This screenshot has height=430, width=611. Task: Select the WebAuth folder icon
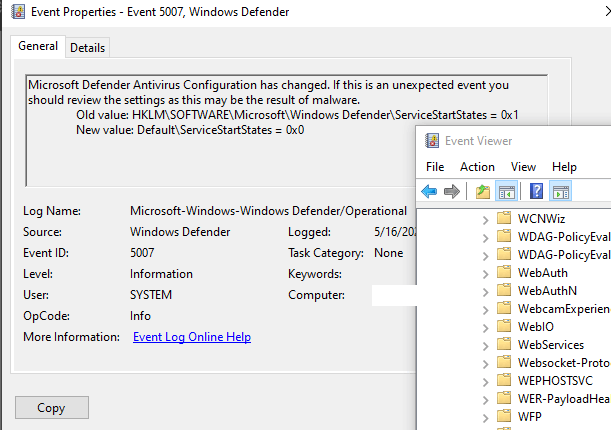(x=504, y=272)
